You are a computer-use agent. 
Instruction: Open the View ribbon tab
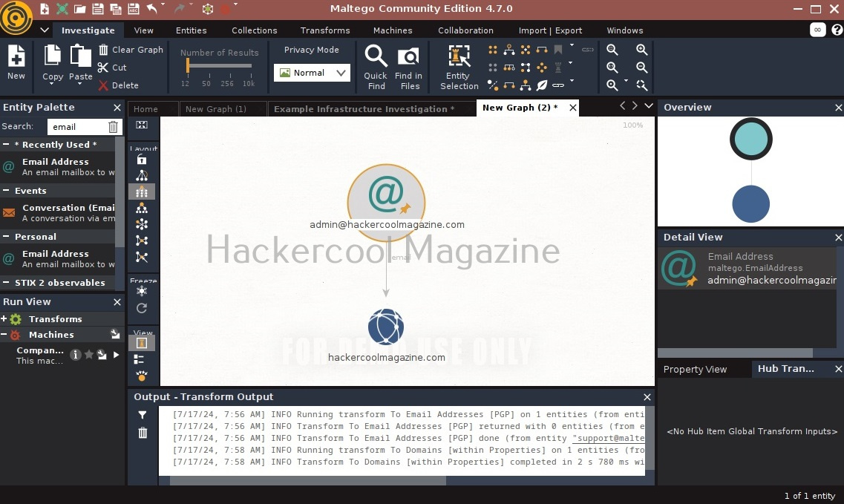[144, 30]
